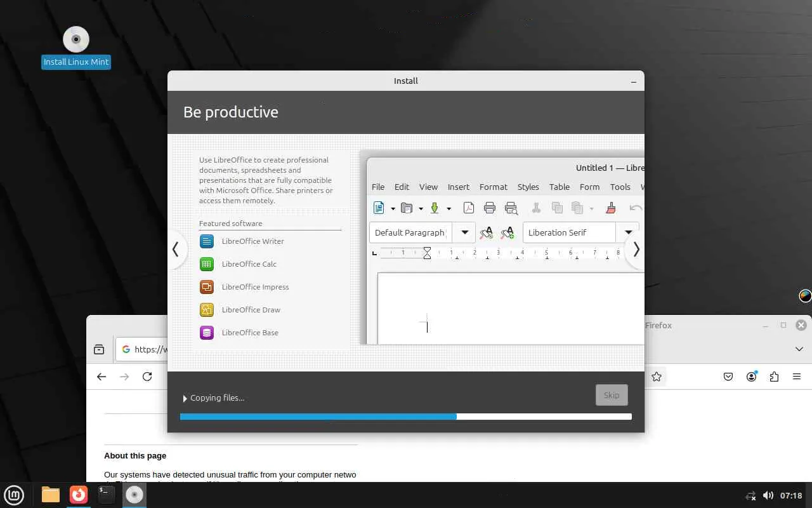
Task: Go forward a page in Firefox
Action: (x=124, y=377)
